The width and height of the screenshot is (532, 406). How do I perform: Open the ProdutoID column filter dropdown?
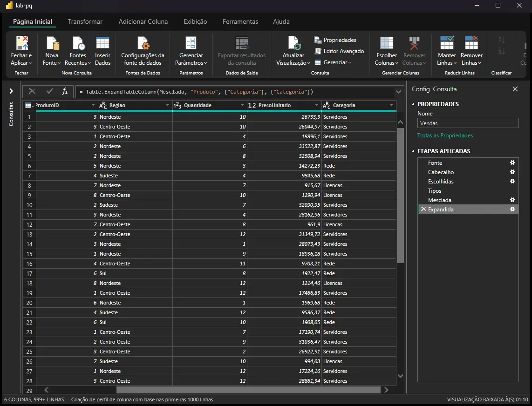pyautogui.click(x=93, y=106)
